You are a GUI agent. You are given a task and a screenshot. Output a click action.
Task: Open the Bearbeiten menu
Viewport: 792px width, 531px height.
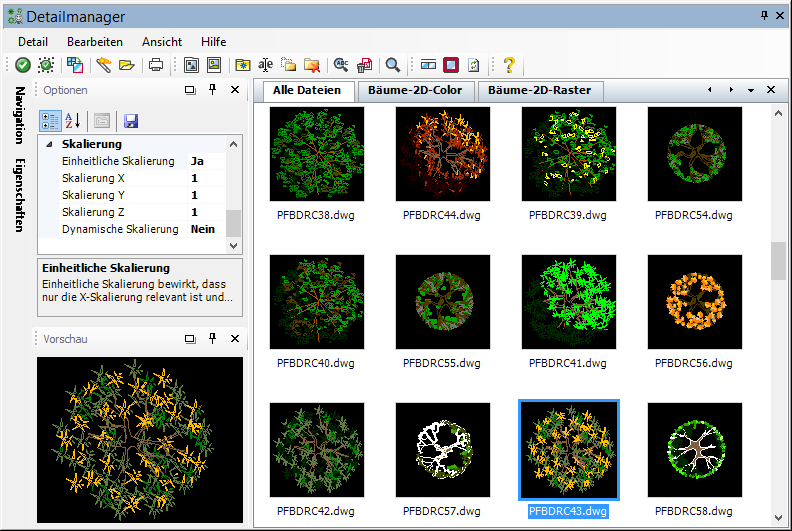95,42
